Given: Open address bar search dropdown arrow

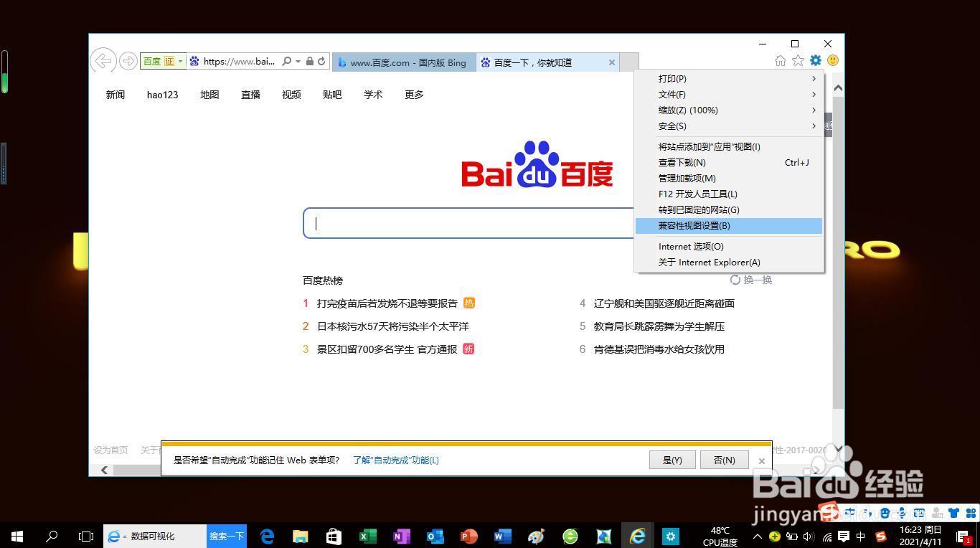Looking at the screenshot, I should coord(298,62).
